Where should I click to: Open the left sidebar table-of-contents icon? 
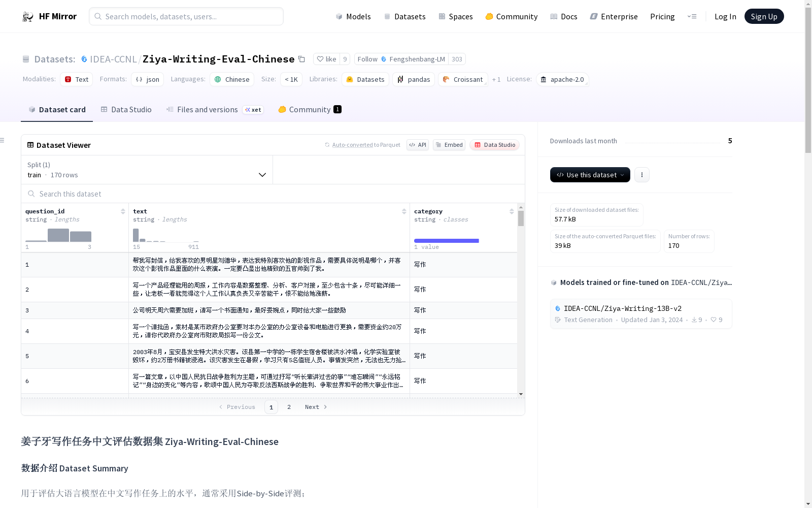[x=2, y=140]
